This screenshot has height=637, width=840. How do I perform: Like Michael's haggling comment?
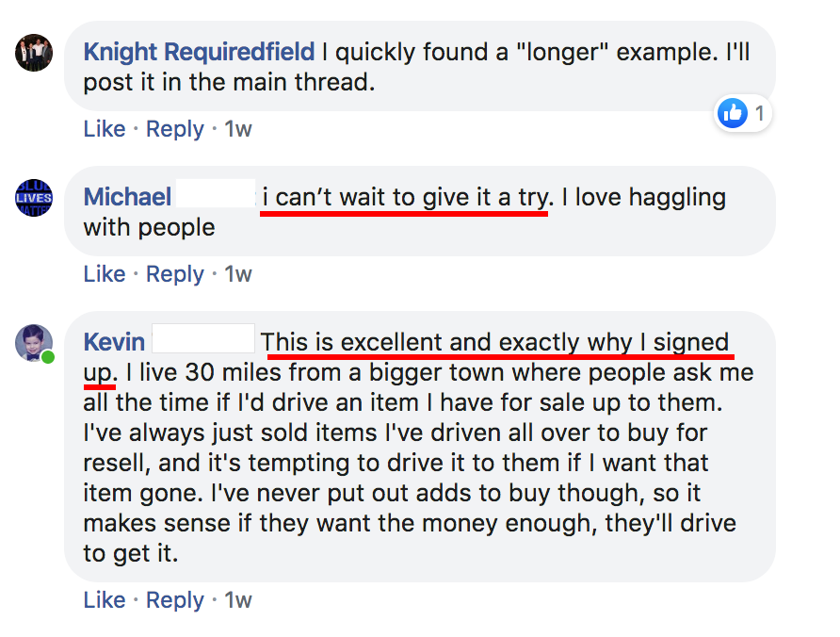(x=105, y=274)
